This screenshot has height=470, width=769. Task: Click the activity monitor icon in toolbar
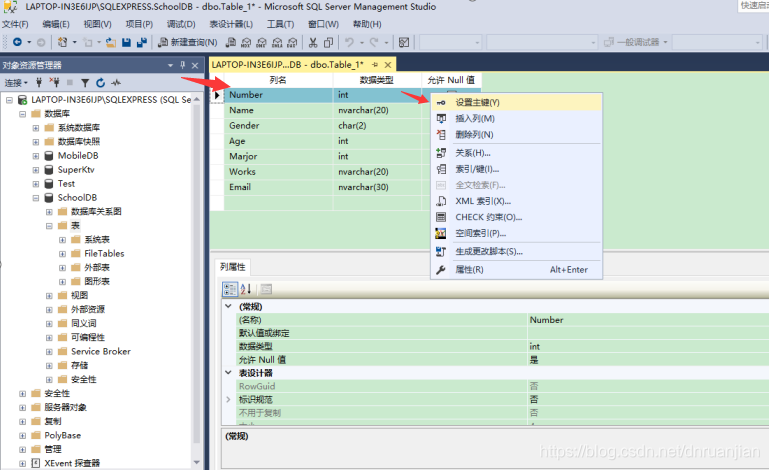pos(404,42)
